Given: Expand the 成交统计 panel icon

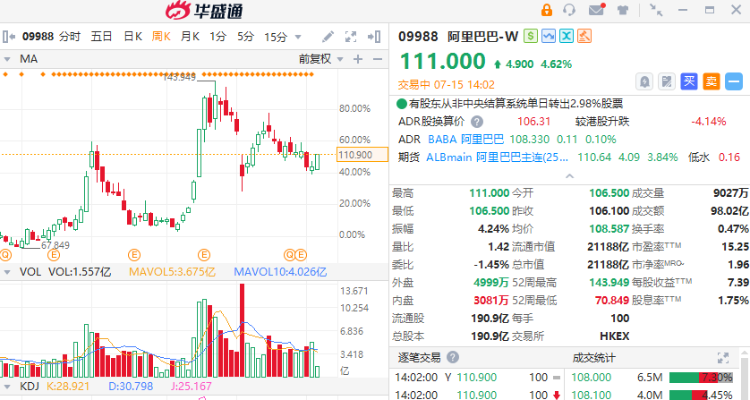Looking at the screenshot, I should click(x=723, y=357).
